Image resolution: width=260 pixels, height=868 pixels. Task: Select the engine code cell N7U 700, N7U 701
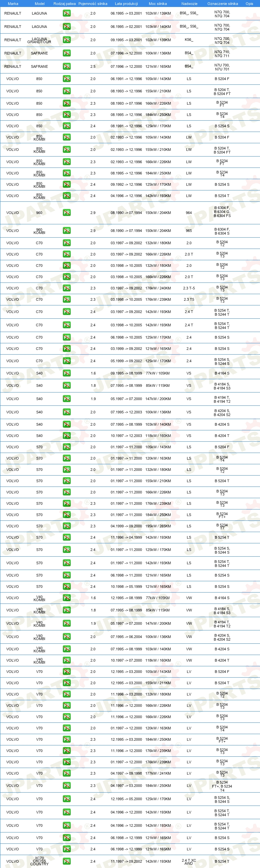click(x=222, y=67)
